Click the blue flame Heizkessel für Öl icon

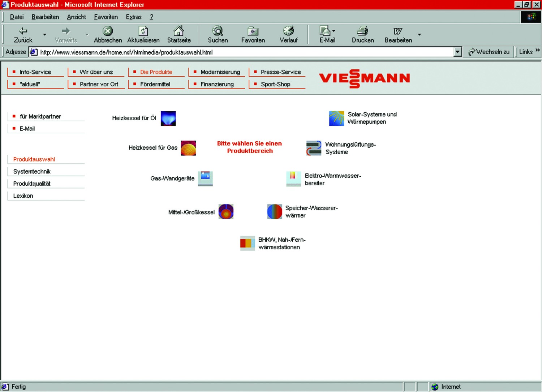(168, 119)
